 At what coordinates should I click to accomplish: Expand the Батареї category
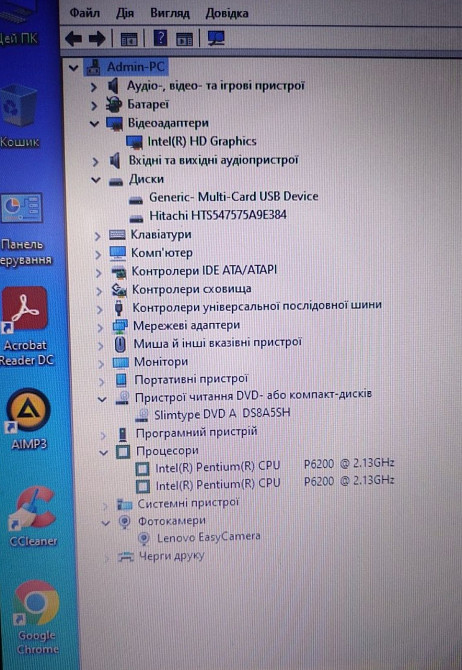(x=94, y=105)
